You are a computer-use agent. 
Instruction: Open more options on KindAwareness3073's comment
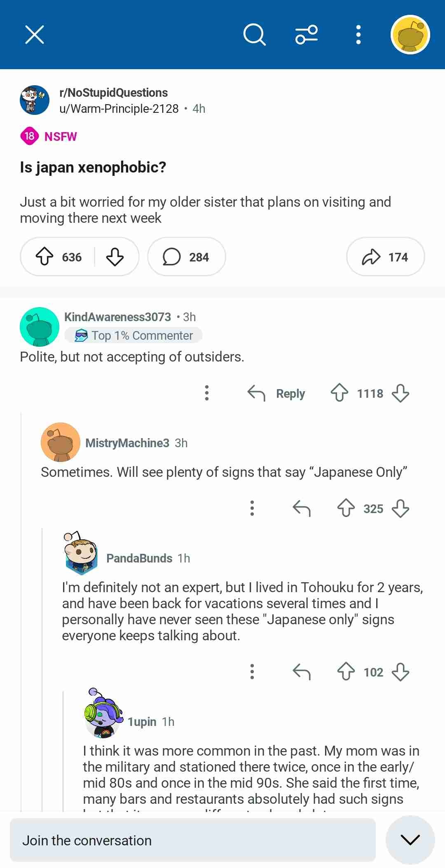(x=207, y=393)
